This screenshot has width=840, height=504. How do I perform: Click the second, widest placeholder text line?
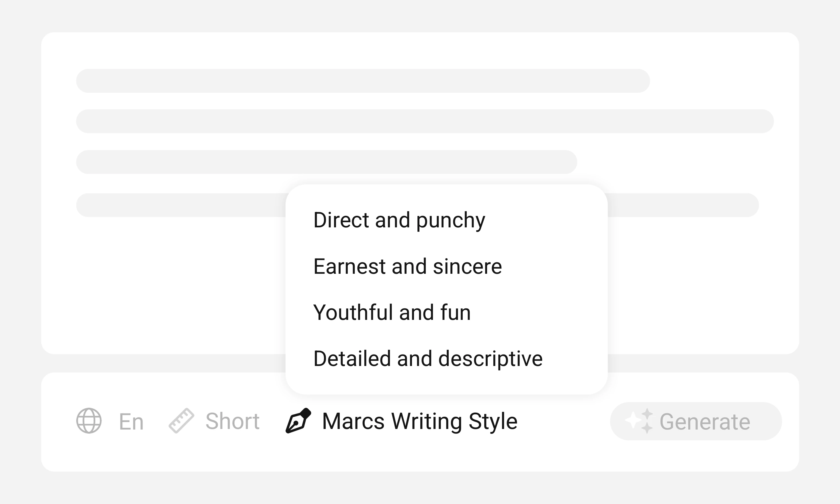click(425, 121)
